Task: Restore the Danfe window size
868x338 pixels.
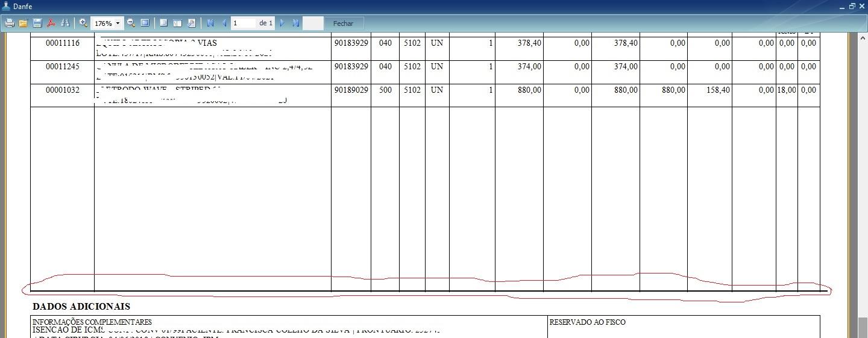Action: coord(852,6)
